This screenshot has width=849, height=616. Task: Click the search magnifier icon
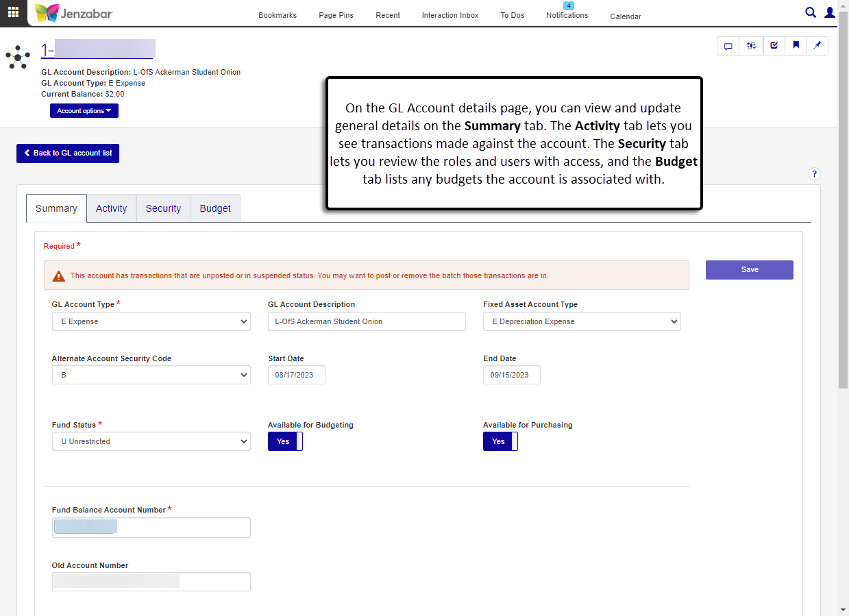(x=811, y=12)
